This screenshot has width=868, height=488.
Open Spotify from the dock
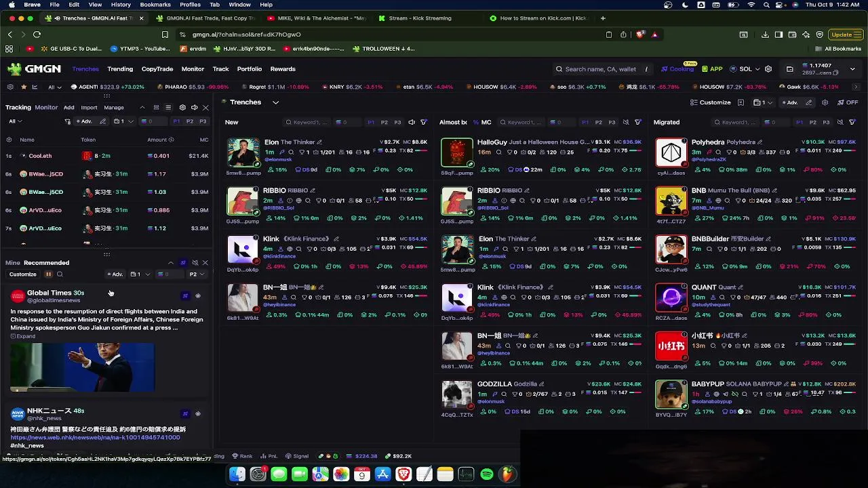(x=487, y=474)
